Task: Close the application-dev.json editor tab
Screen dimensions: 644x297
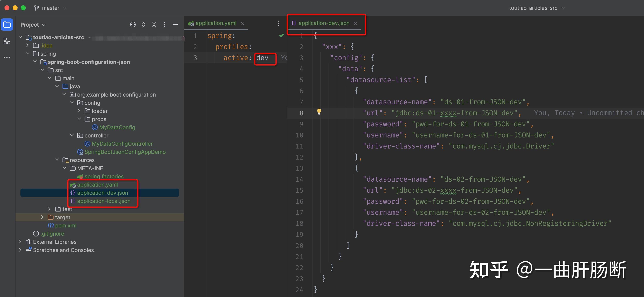Action: pyautogui.click(x=356, y=23)
